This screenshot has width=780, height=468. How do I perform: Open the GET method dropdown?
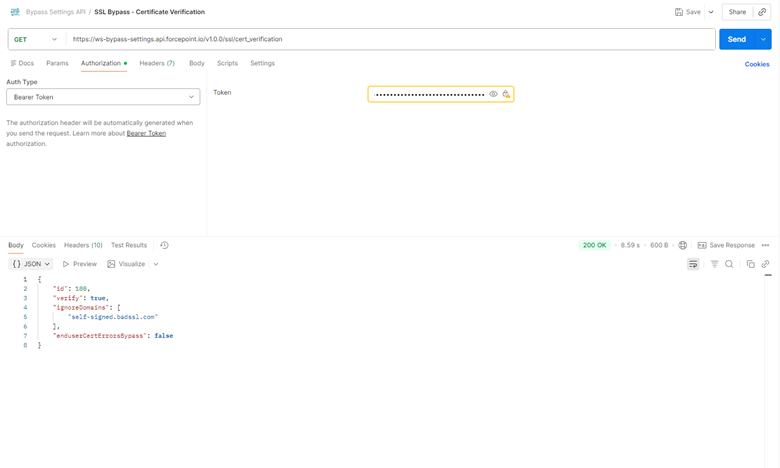click(x=36, y=39)
